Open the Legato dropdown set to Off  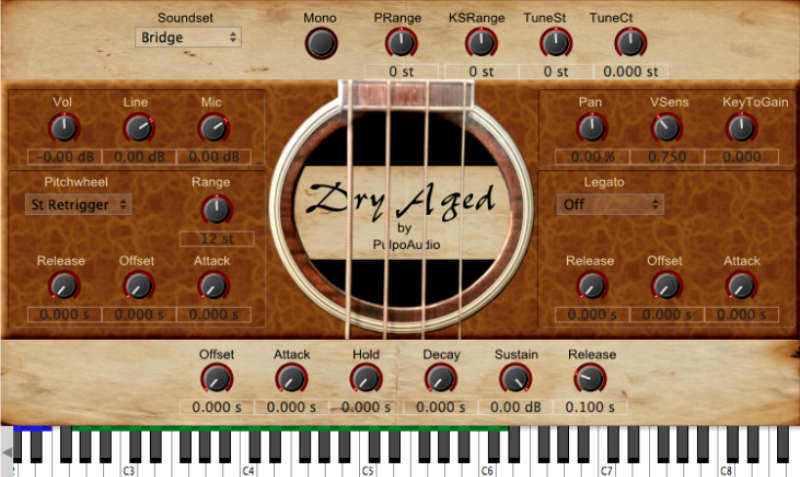tap(610, 204)
